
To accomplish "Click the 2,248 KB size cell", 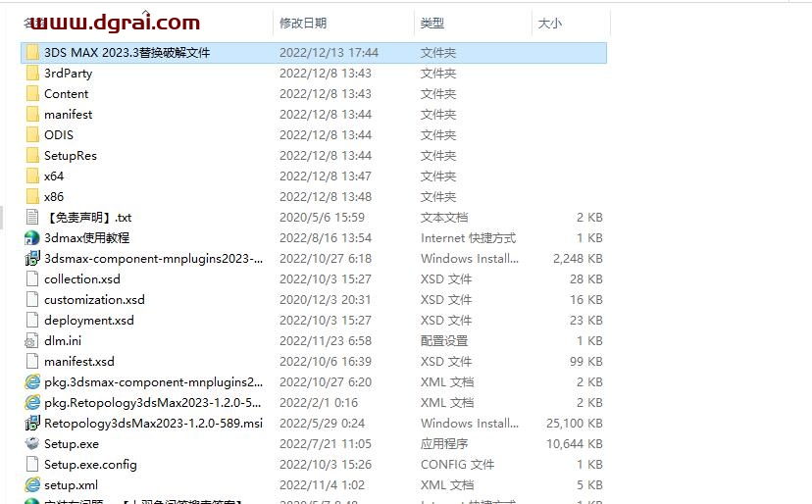I will [x=578, y=259].
